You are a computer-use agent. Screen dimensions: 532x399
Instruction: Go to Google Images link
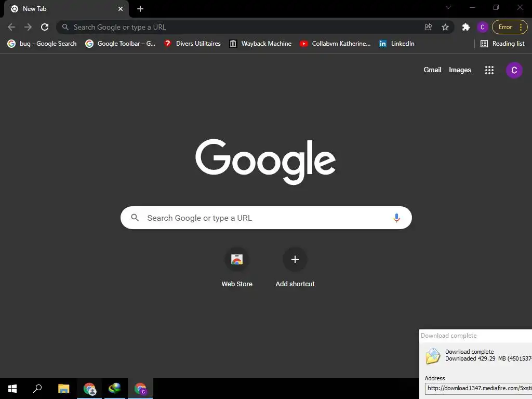coord(460,70)
